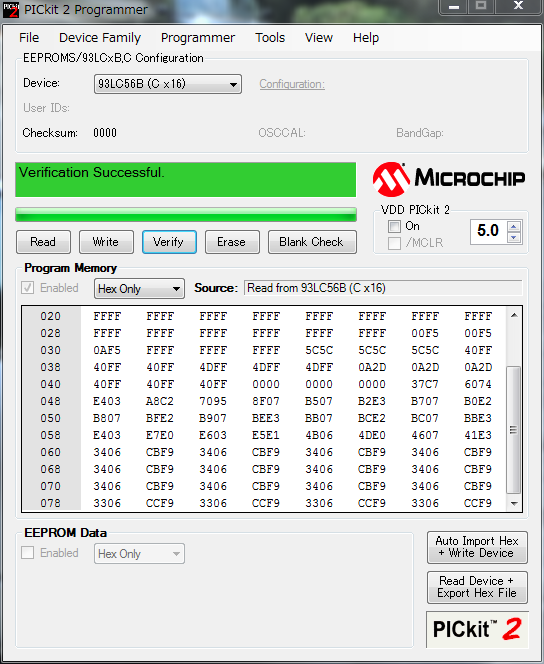Screen dimensions: 544x664
Task: Click address label 078
Action: [51, 504]
